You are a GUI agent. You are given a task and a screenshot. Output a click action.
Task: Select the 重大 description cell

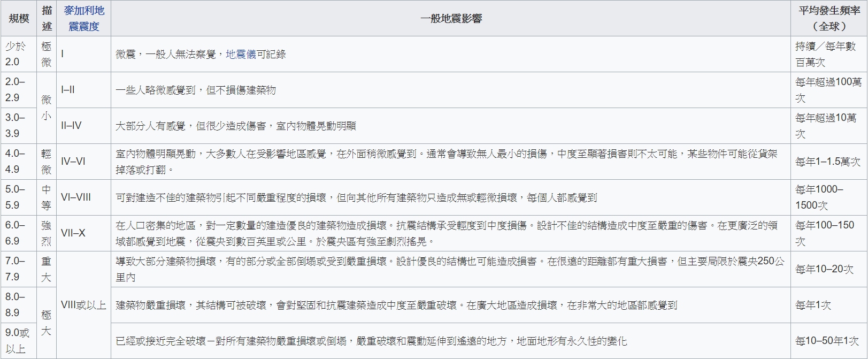[x=47, y=269]
